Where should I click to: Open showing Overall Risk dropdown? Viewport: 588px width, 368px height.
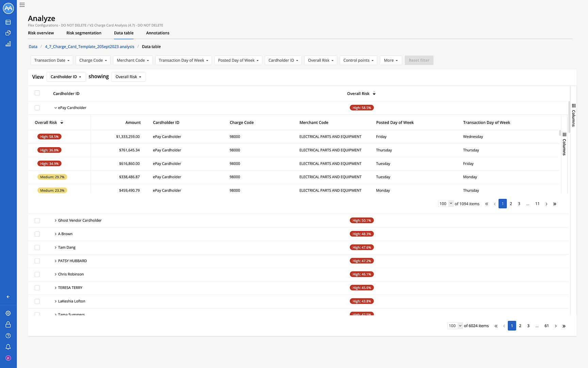tap(128, 77)
